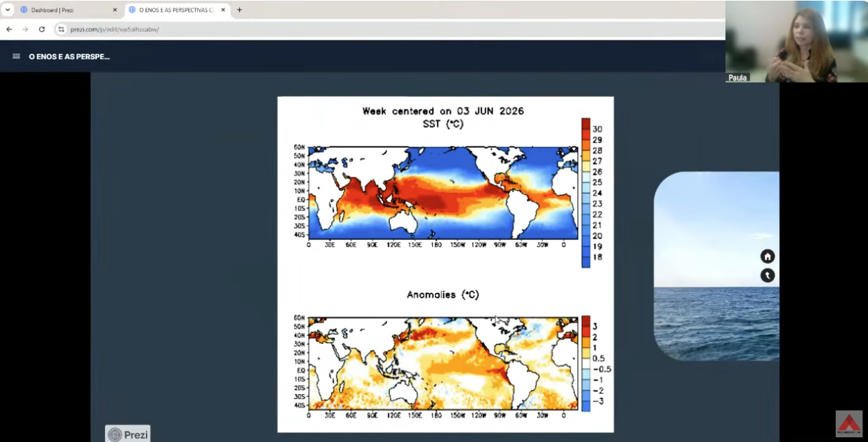Click the Paula name label
The width and height of the screenshot is (868, 442).
coord(738,78)
